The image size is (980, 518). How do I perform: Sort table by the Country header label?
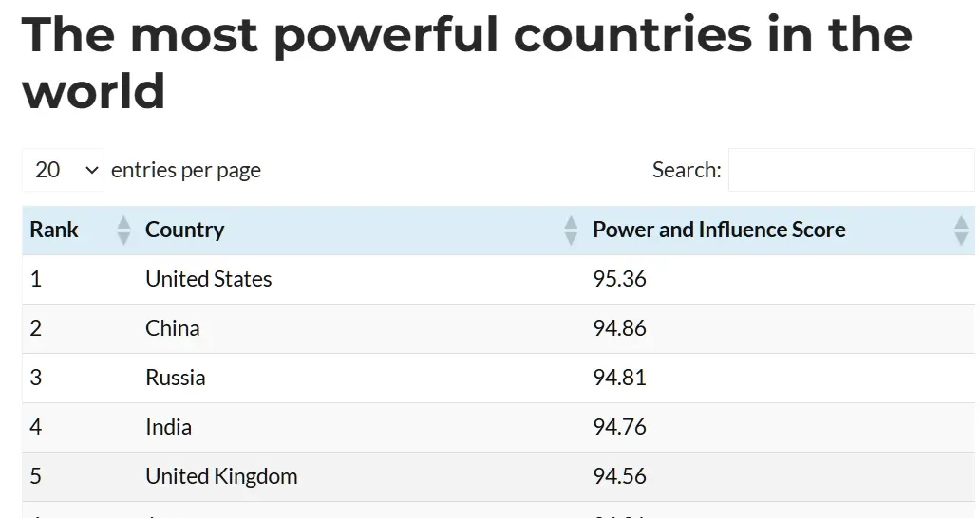[x=185, y=230]
